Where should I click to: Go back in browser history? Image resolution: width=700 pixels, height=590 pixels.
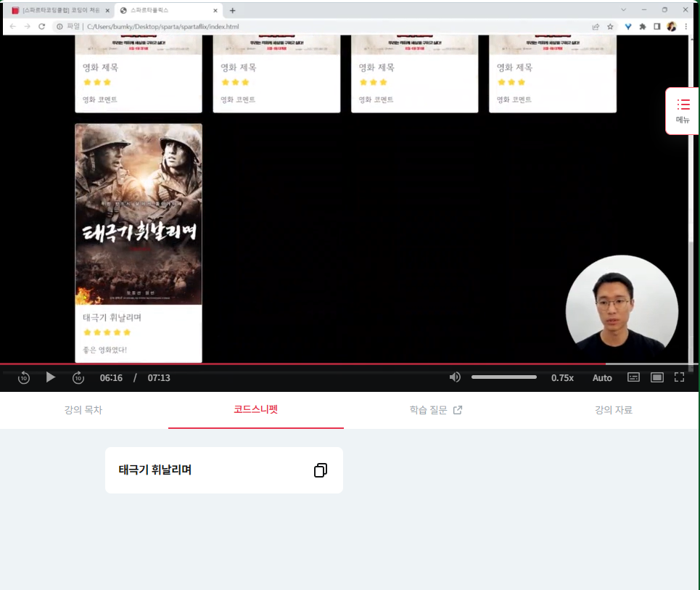(12, 26)
